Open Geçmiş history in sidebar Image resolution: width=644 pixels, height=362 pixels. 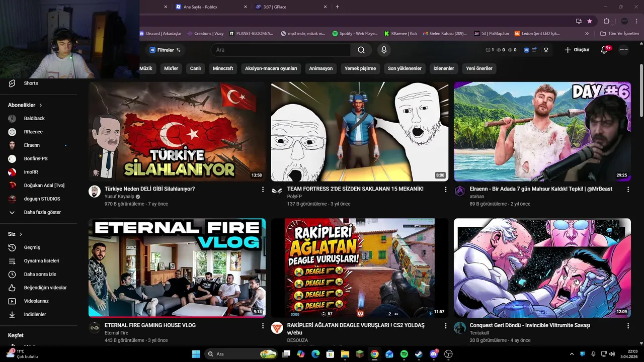(32, 247)
